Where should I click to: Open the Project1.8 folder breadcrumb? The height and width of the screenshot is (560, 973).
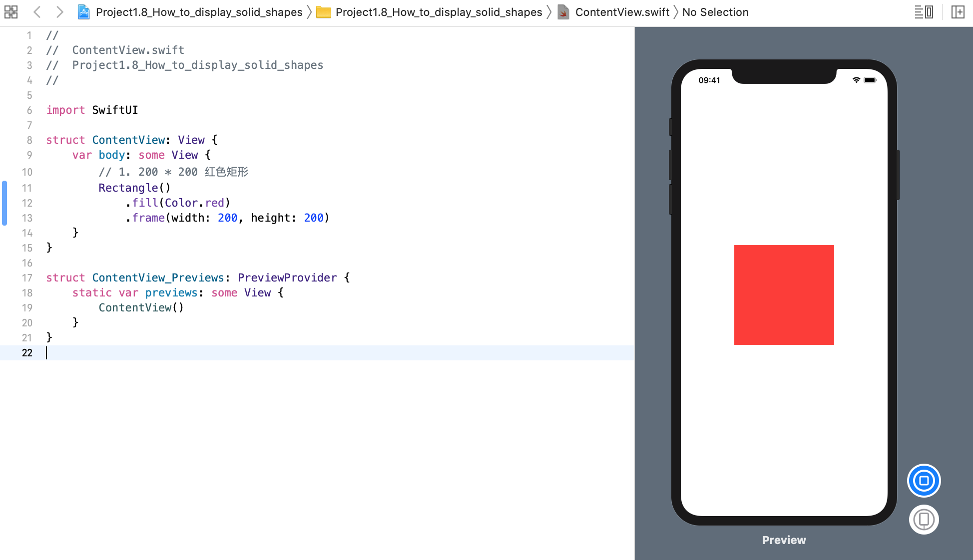[x=439, y=12]
